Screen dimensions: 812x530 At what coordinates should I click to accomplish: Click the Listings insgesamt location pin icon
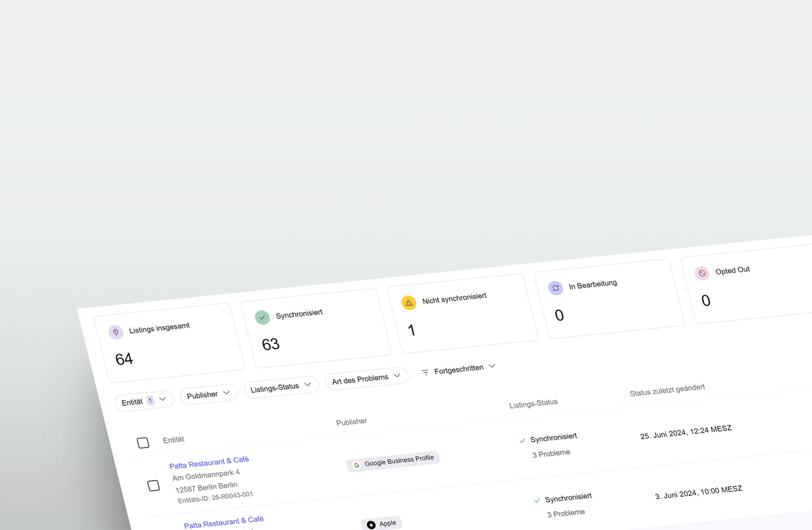point(116,332)
